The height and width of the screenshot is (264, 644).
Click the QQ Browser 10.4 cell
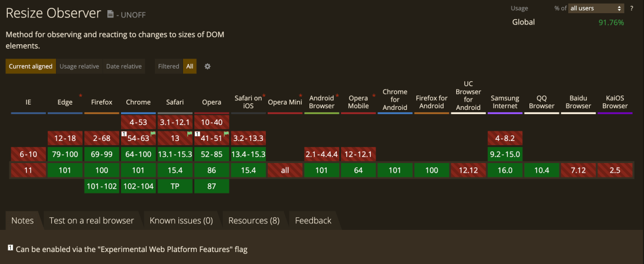[x=541, y=170]
